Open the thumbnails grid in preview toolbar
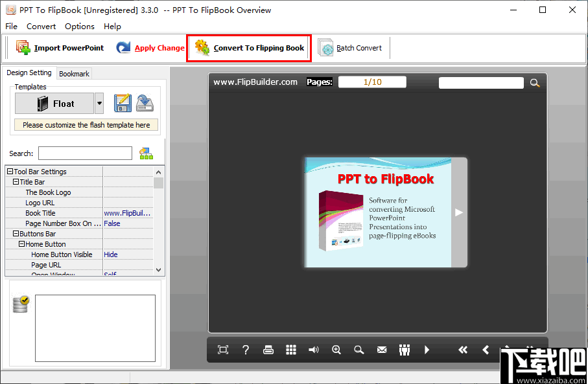Screen dimensions: 588x384 (x=291, y=350)
